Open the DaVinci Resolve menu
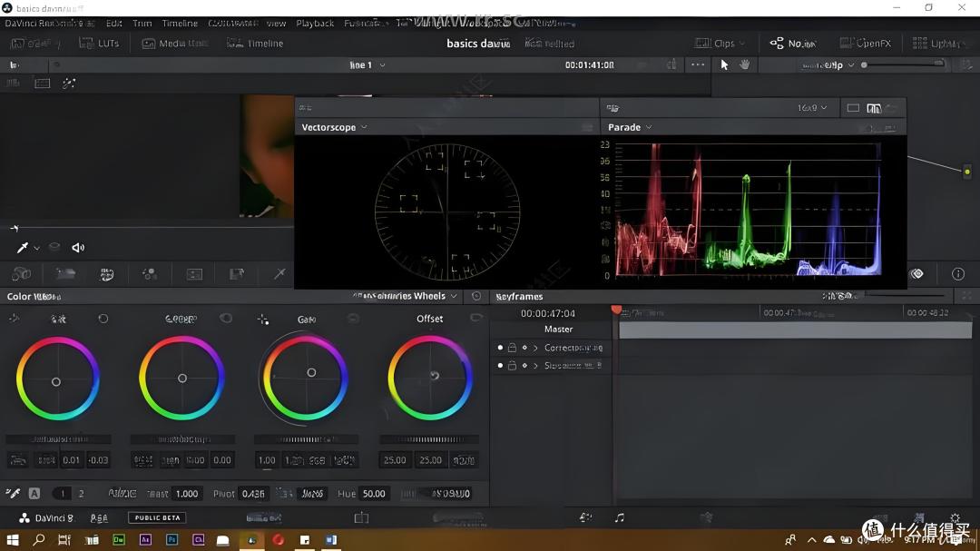This screenshot has height=551, width=980. click(49, 23)
